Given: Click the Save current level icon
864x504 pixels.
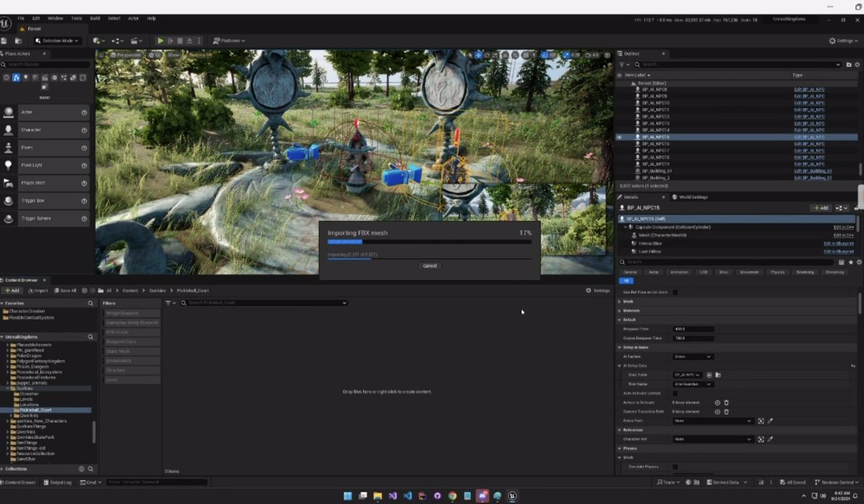Looking at the screenshot, I should coord(4,41).
